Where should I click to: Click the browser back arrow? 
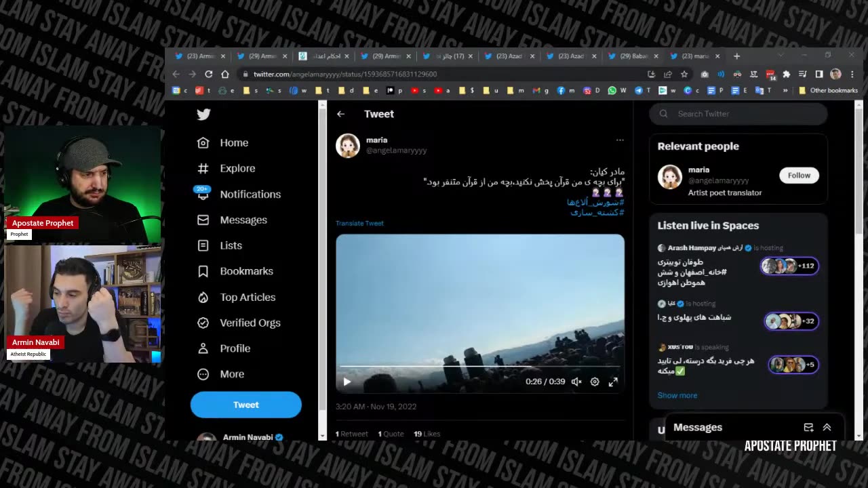(x=176, y=74)
